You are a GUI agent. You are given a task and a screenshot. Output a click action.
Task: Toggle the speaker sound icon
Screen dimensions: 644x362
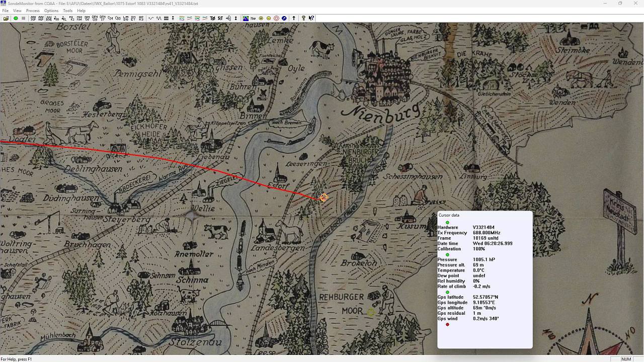pos(228,18)
